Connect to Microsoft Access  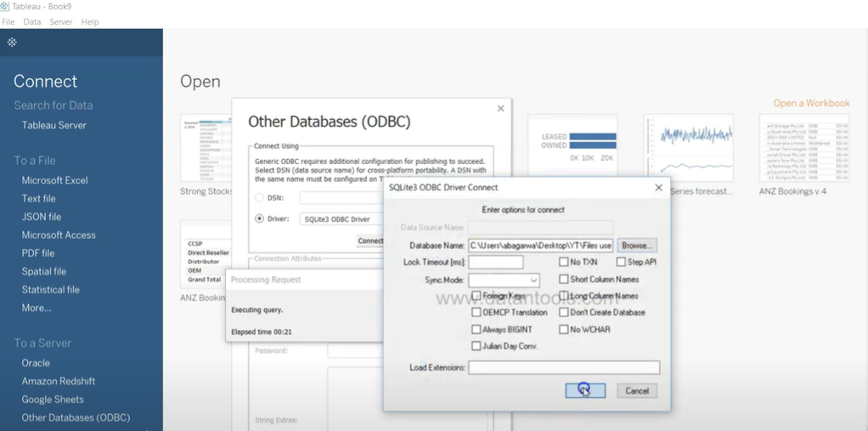click(59, 235)
